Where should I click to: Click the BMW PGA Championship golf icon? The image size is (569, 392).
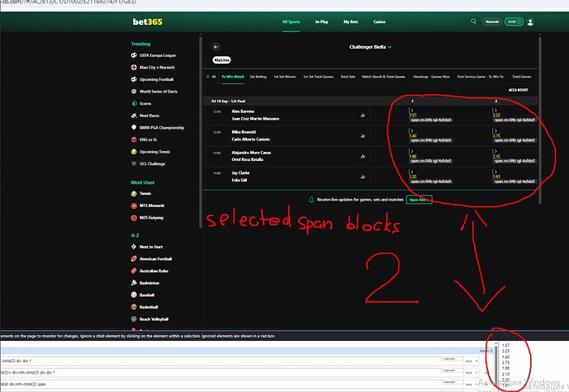[134, 128]
